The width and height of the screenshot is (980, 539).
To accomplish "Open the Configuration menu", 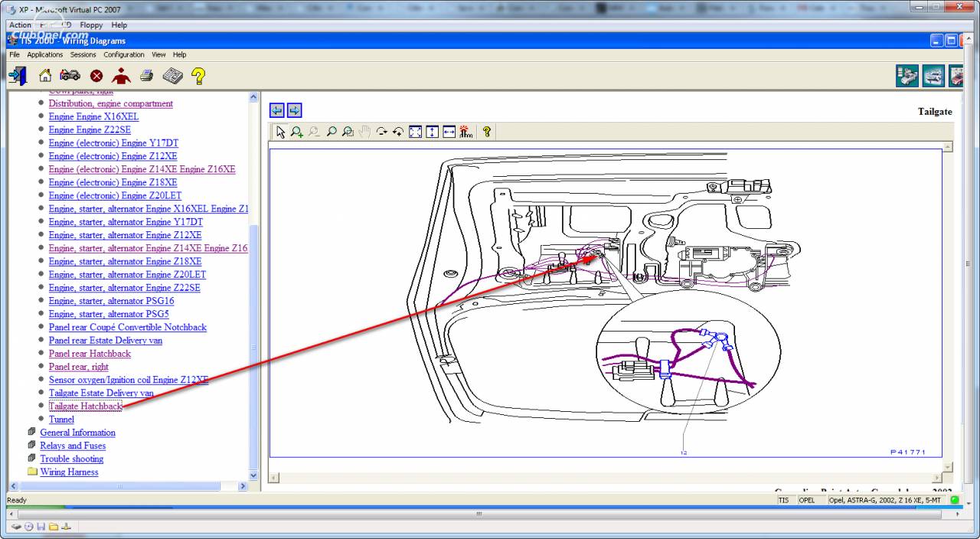I will pyautogui.click(x=124, y=54).
